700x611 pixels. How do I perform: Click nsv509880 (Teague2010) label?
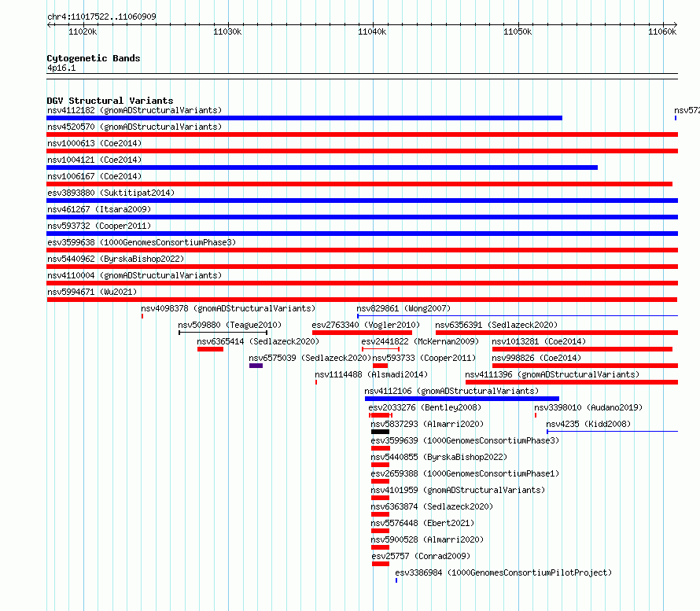(230, 325)
